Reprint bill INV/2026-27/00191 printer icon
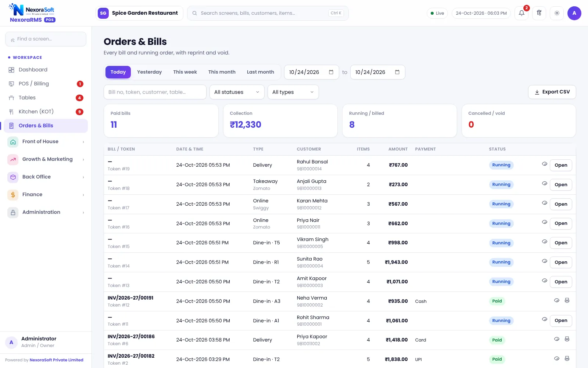Image resolution: width=588 pixels, height=368 pixels. [x=567, y=301]
